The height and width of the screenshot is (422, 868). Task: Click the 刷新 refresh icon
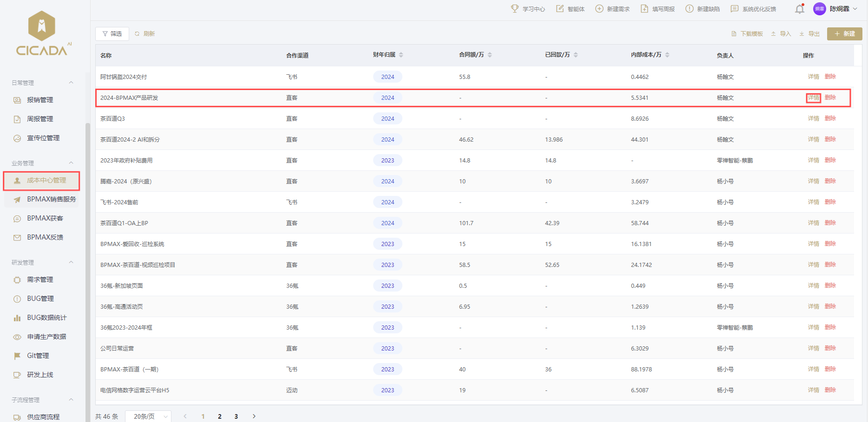(137, 34)
